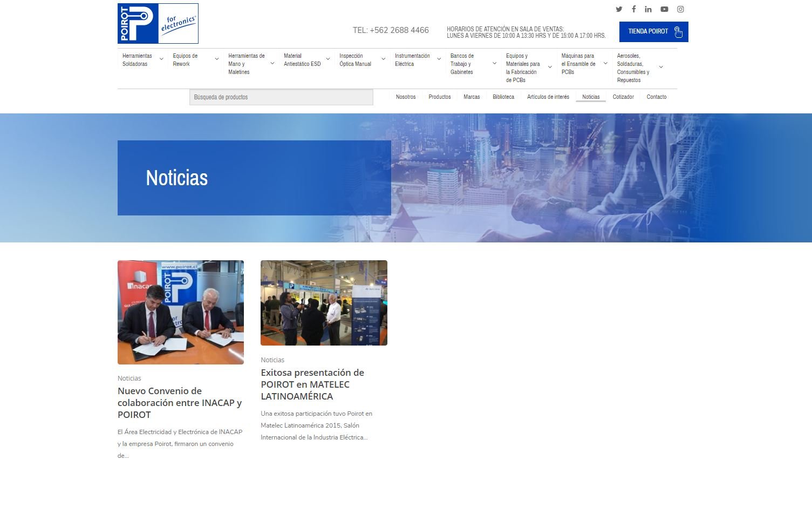Open 'Exitosa presentación de POIROT' headline
The image size is (812, 507).
point(312,384)
